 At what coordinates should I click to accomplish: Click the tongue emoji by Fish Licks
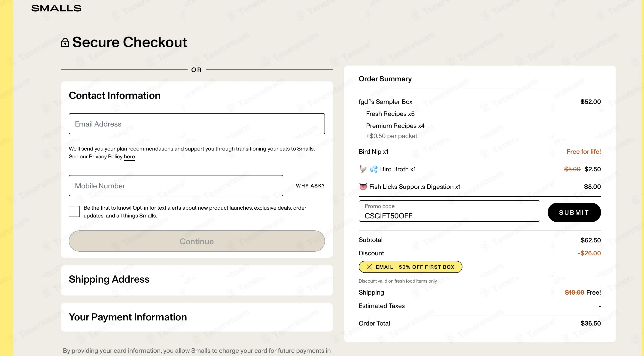coord(363,186)
